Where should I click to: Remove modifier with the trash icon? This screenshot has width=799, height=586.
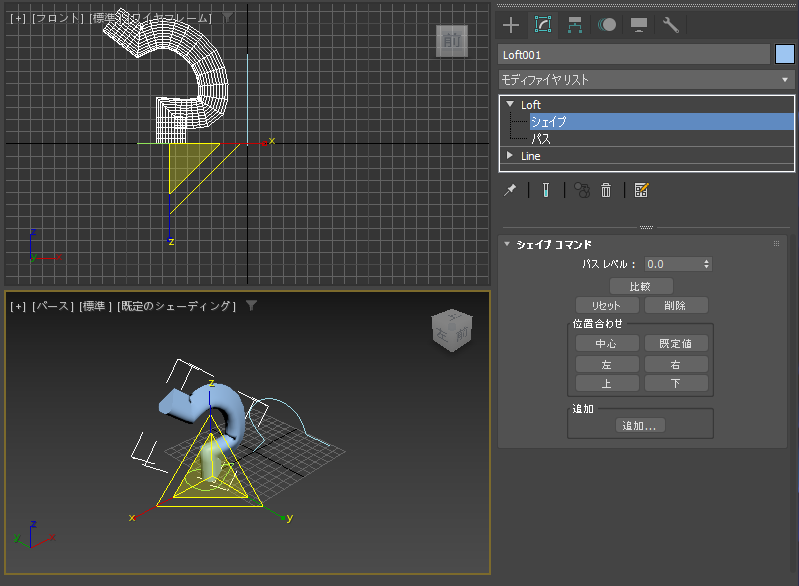(606, 191)
